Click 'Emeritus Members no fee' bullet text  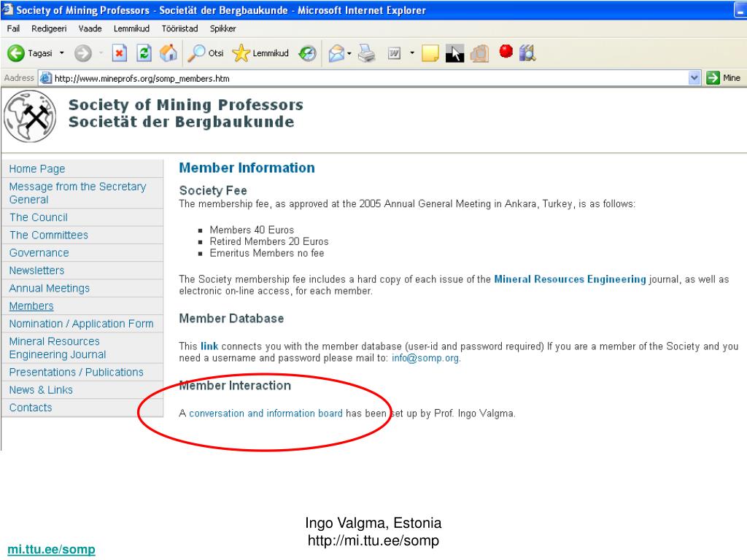point(267,253)
